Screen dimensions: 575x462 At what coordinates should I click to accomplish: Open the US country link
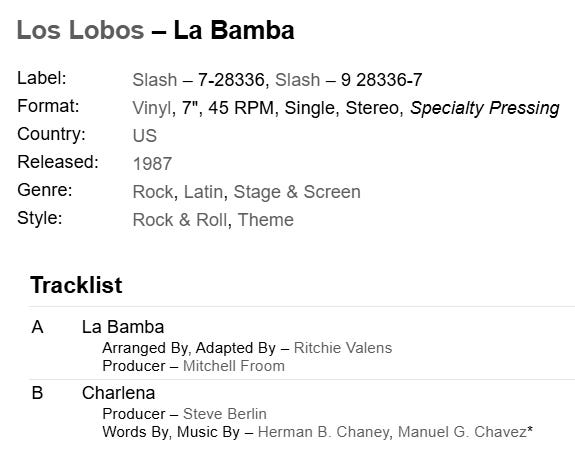pyautogui.click(x=145, y=136)
